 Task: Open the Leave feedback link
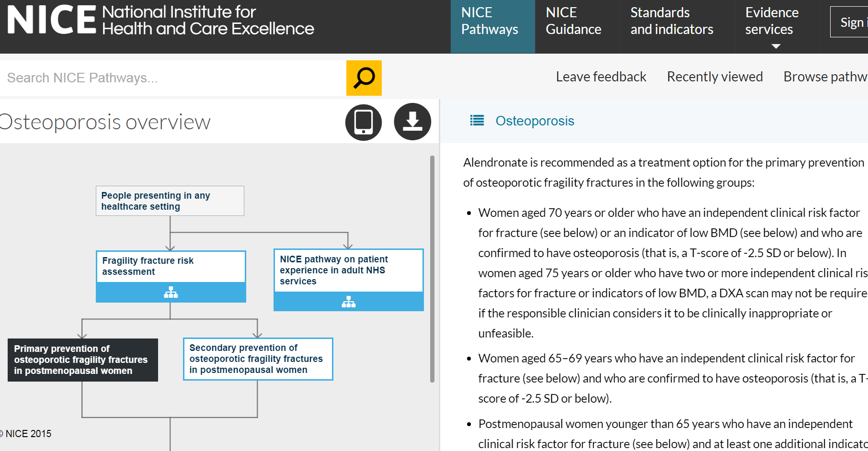601,77
